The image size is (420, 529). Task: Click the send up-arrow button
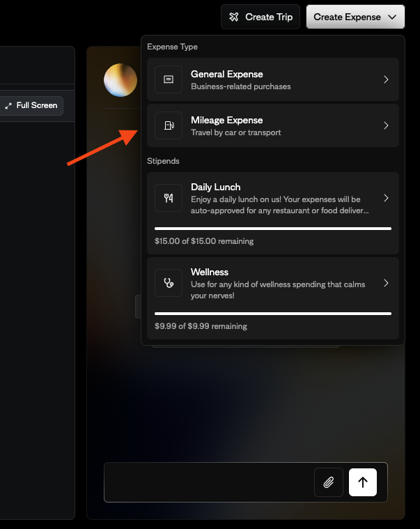click(x=363, y=482)
